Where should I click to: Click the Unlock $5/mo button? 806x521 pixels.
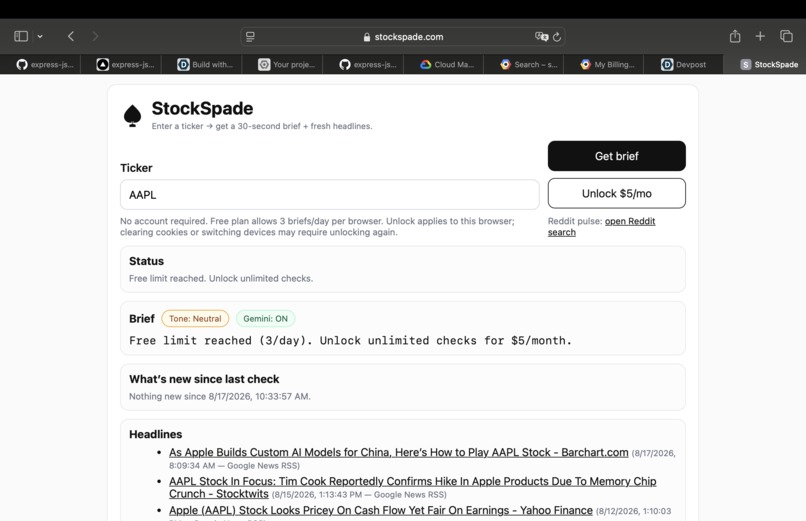616,193
